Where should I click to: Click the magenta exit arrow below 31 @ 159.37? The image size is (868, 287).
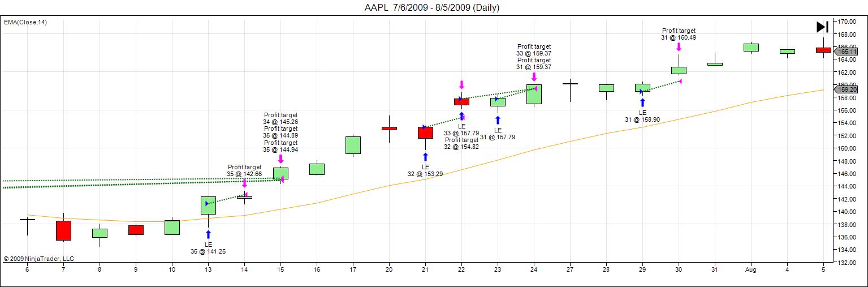(534, 76)
